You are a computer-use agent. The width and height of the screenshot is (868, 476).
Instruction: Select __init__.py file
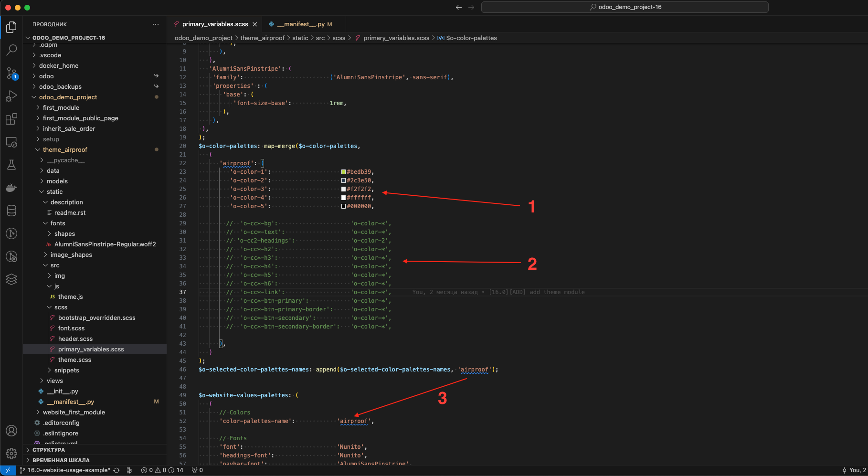pyautogui.click(x=62, y=391)
